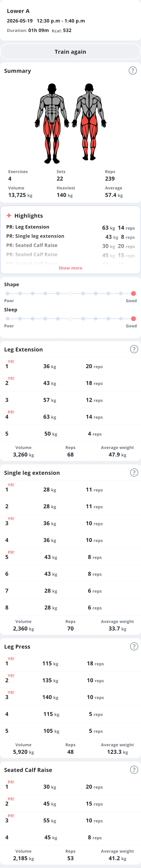The image size is (141, 868).
Task: Select the Good end dot on Shape slider
Action: [x=133, y=294]
